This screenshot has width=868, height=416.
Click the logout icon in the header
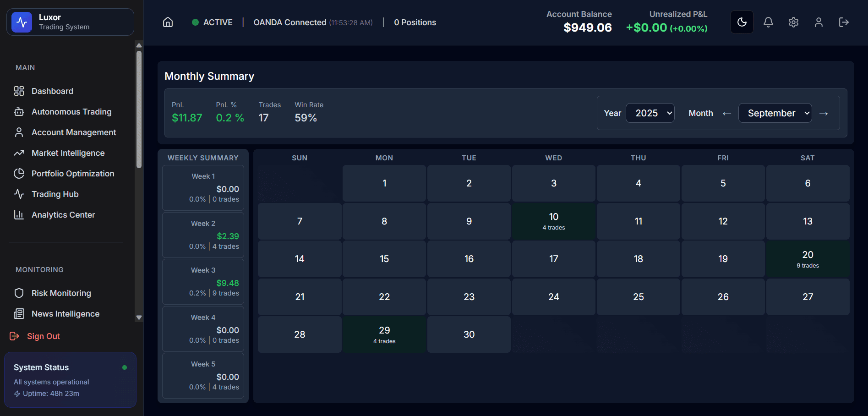[844, 22]
